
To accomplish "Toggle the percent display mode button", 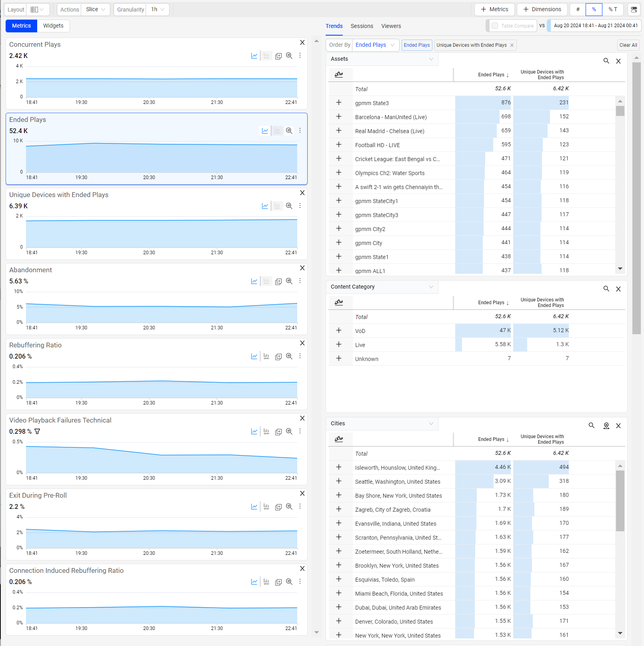I will tap(594, 10).
